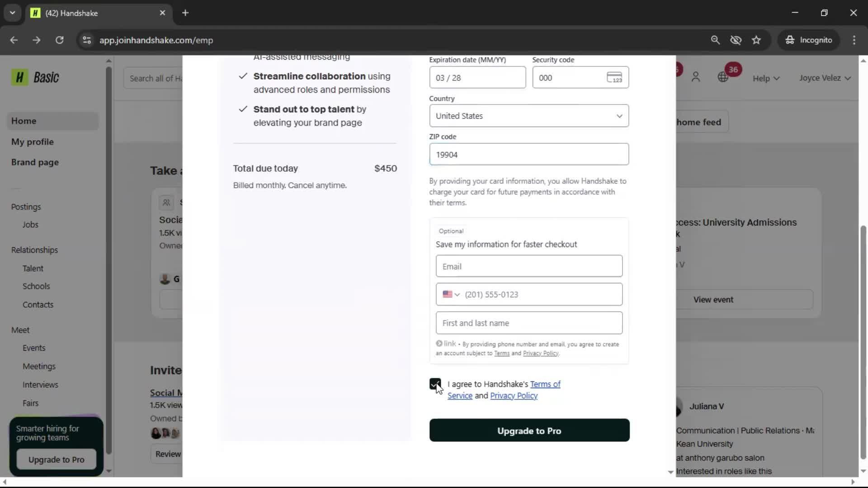Click the expiration date field
Viewport: 868px width, 488px height.
tap(477, 77)
